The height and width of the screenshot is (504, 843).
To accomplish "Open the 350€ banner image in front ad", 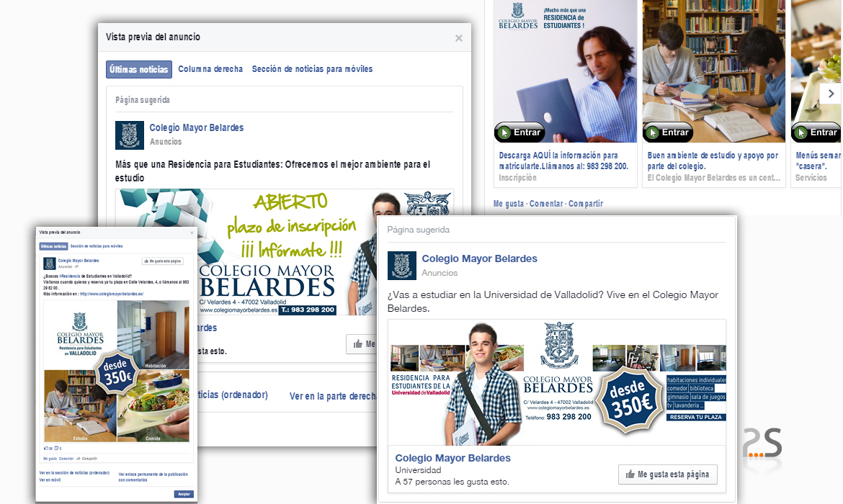I will coord(558,382).
